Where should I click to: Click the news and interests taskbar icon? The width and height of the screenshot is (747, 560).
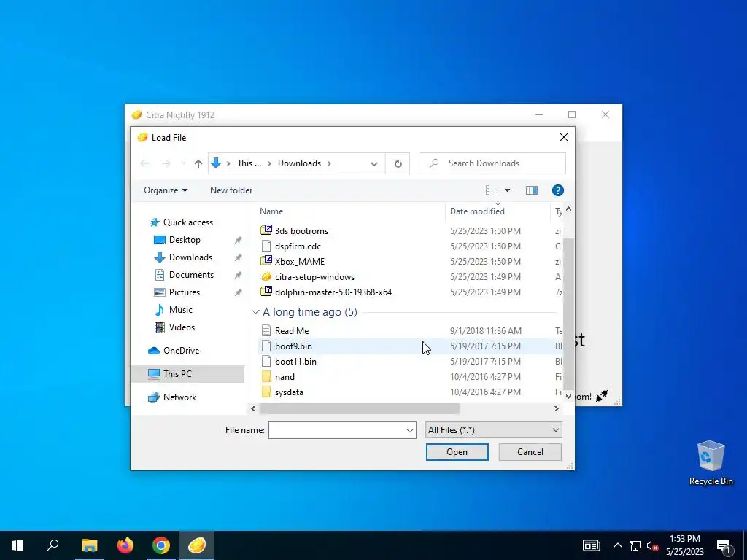point(591,545)
